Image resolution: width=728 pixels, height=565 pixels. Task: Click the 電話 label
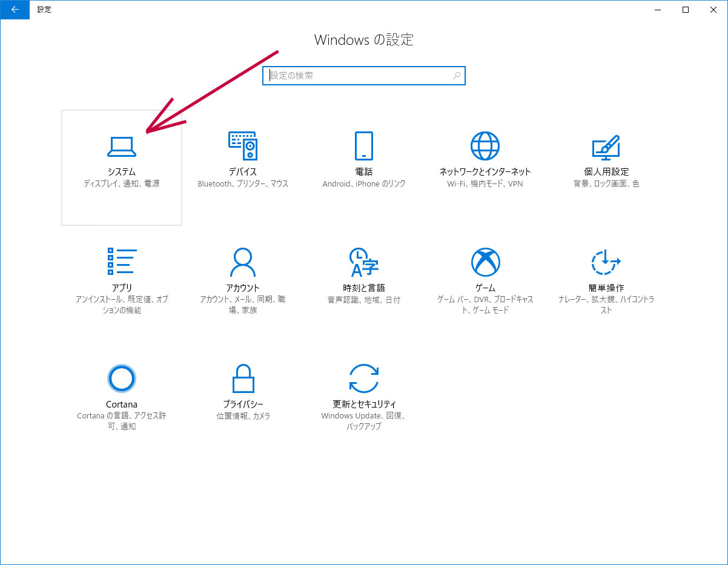pyautogui.click(x=364, y=172)
